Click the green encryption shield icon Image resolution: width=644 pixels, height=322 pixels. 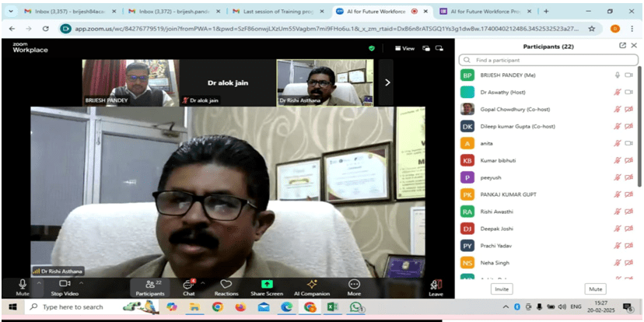pos(372,47)
